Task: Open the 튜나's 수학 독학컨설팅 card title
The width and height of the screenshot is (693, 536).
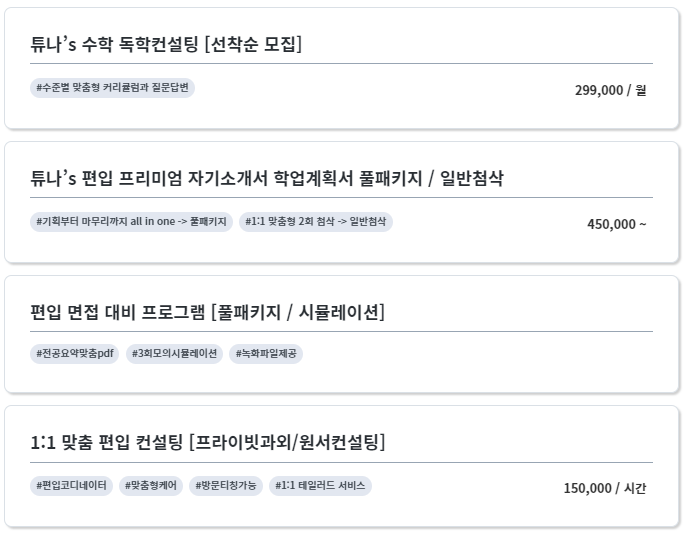Action: 166,44
